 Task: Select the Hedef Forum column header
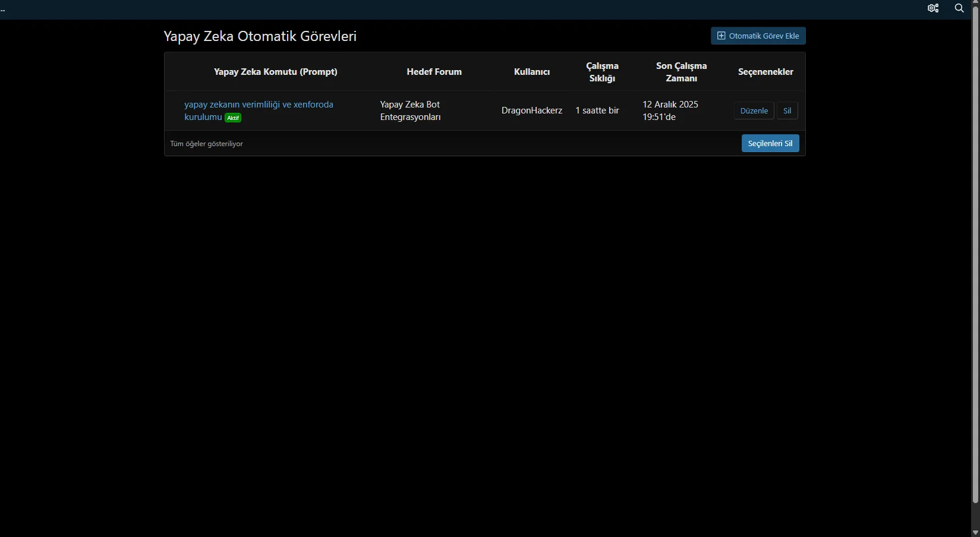click(434, 72)
